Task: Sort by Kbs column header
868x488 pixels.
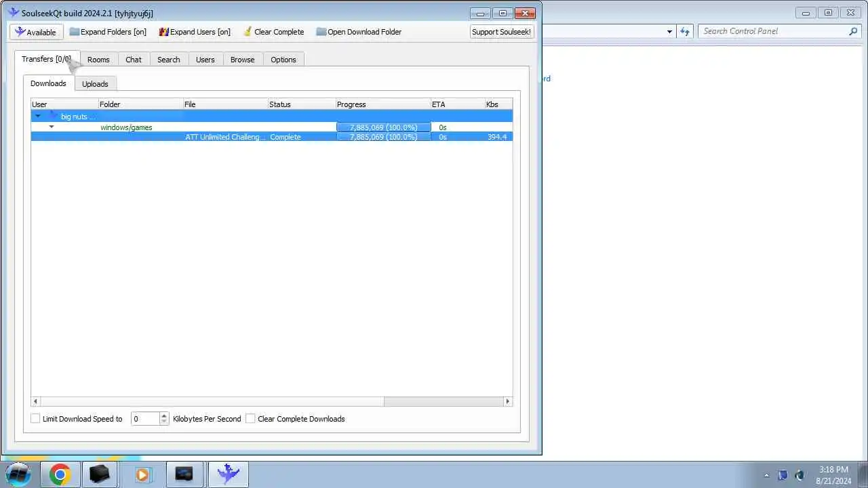Action: pyautogui.click(x=498, y=104)
